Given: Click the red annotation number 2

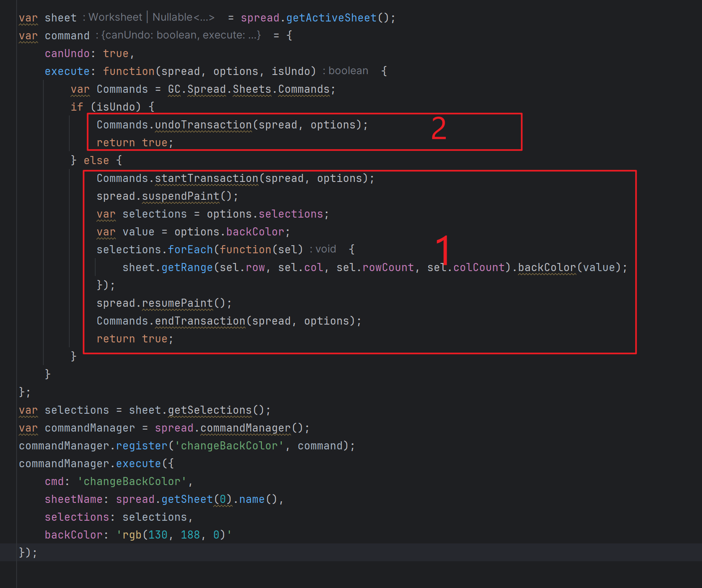Looking at the screenshot, I should click(x=439, y=129).
